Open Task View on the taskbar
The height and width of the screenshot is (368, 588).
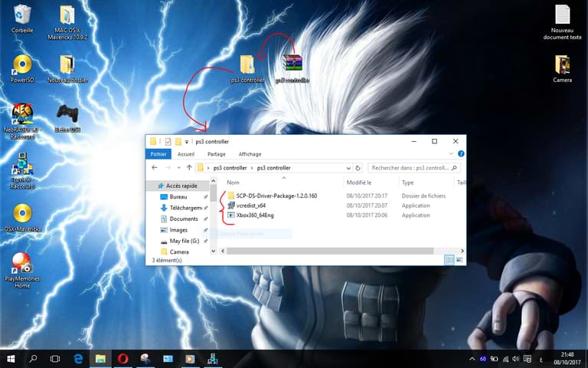coord(55,359)
